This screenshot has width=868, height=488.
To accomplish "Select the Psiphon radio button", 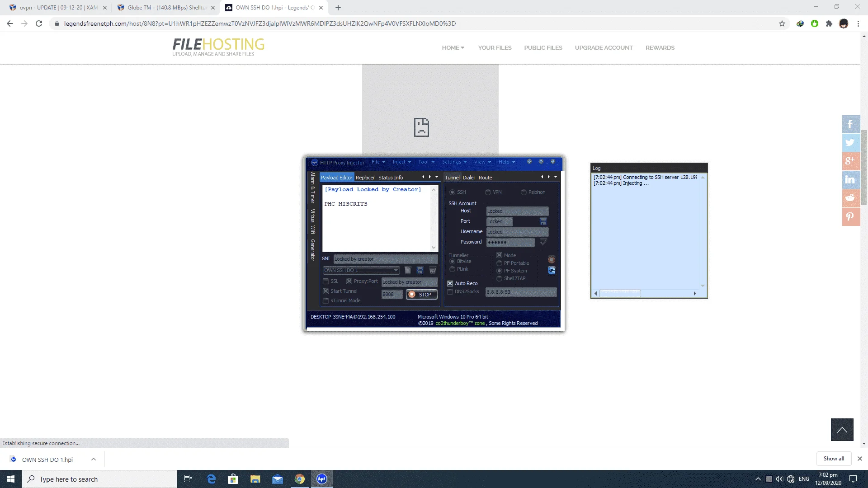I will coord(524,192).
